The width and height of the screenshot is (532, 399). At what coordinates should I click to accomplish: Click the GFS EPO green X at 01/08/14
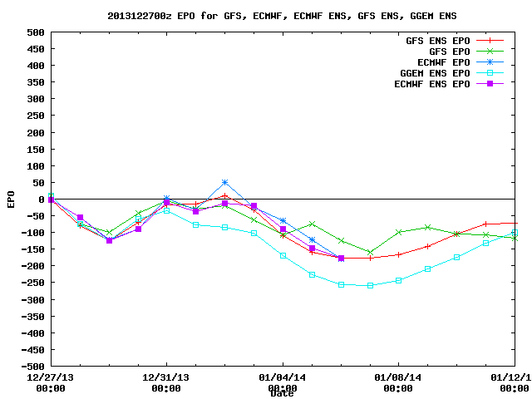coord(399,233)
